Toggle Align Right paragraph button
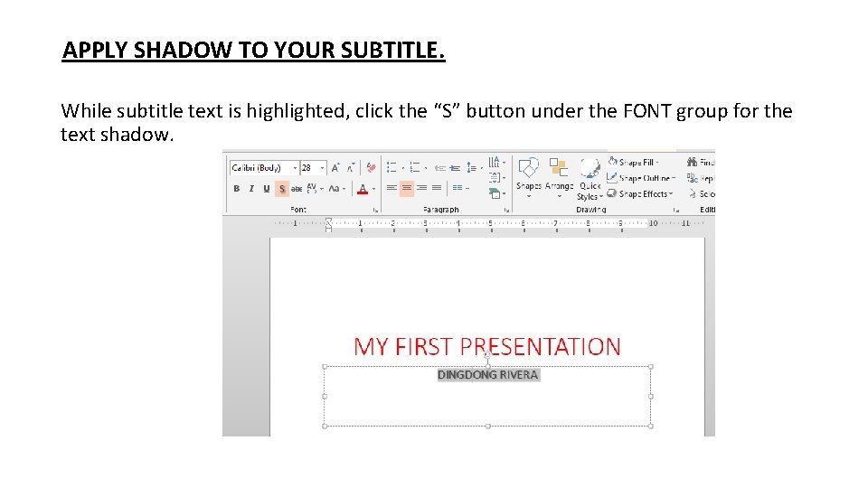 422,189
